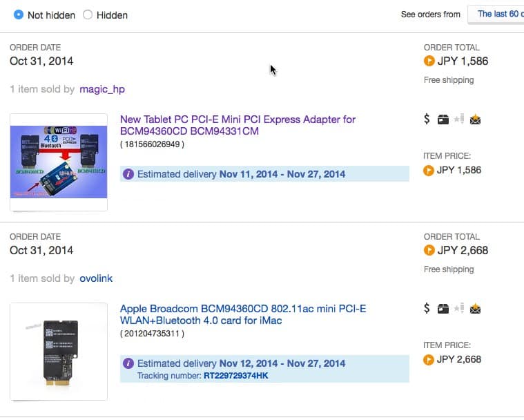Click the shipped box icon for the Tablet PC adapter
524x420 pixels.
443,120
